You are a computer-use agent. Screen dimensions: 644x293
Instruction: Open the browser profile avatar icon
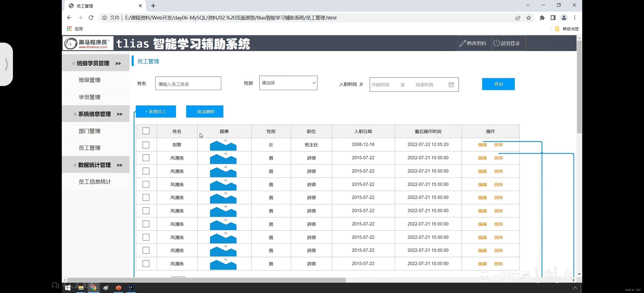tap(564, 18)
